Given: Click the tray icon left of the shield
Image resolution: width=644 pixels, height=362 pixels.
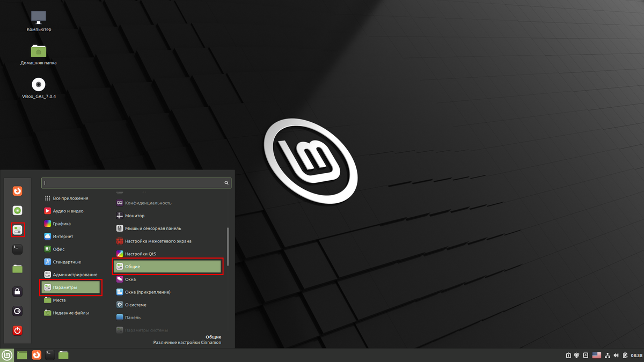Looking at the screenshot, I should tap(568, 355).
